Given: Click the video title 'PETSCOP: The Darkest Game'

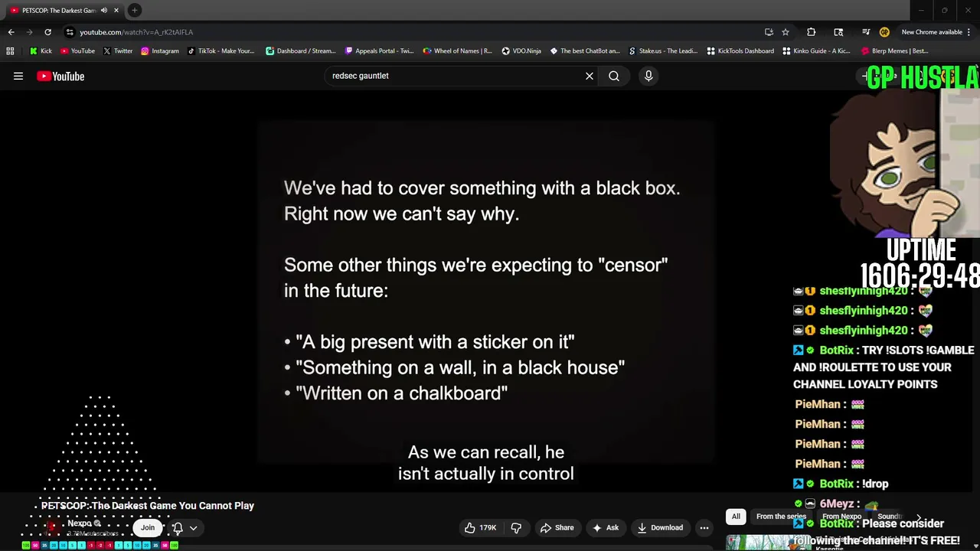Looking at the screenshot, I should pyautogui.click(x=148, y=506).
